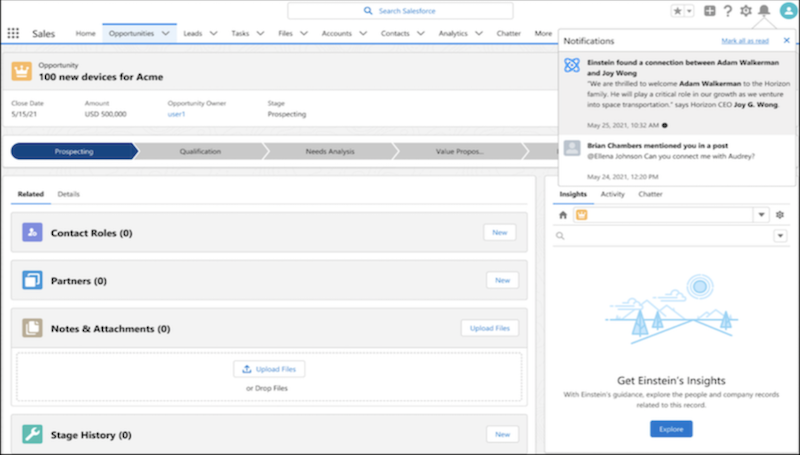Viewport: 800px width, 455px height.
Task: Open Brian Chambers mentioned you notification
Action: coord(677,160)
